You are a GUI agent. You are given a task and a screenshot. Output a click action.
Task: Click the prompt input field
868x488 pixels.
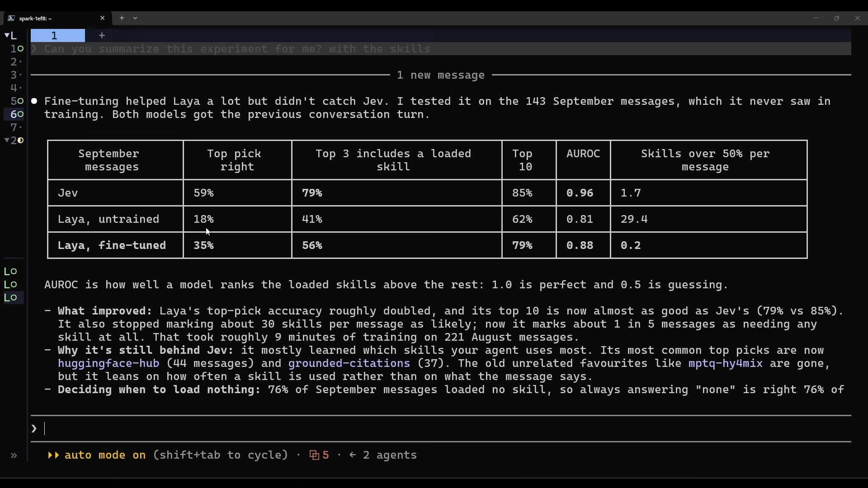click(441, 428)
